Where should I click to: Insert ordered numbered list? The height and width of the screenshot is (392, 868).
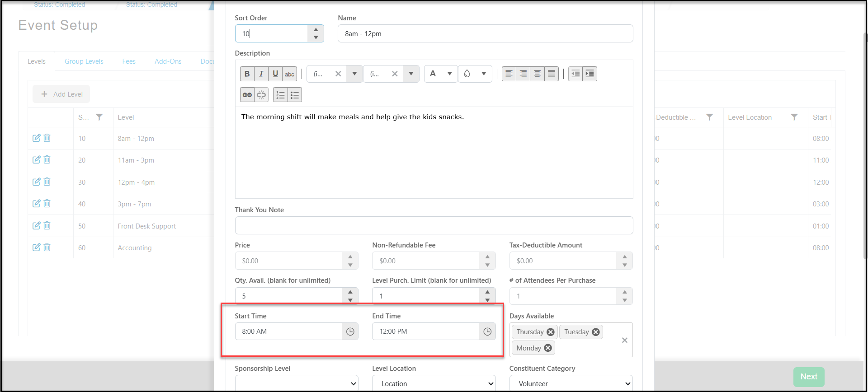click(280, 95)
